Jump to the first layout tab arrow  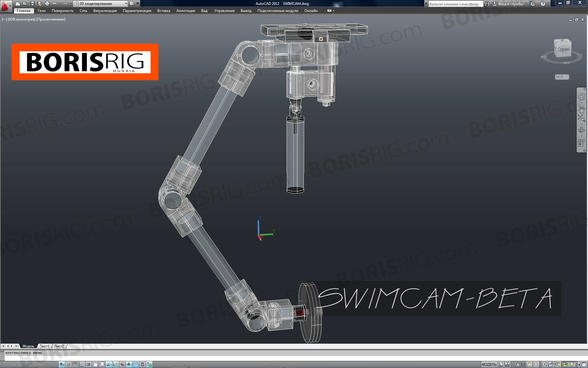point(3,346)
